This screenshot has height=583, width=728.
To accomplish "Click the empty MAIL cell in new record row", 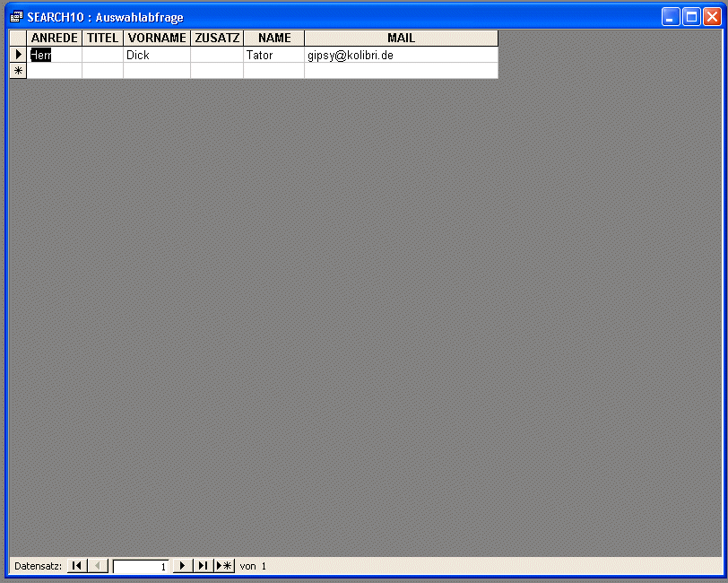I will (x=401, y=71).
